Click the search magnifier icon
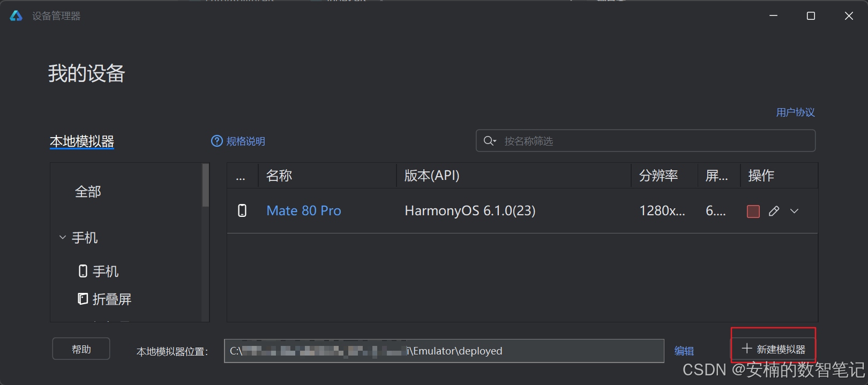 tap(489, 141)
